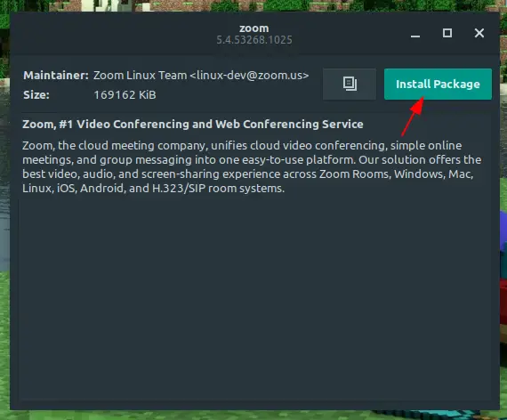Click the Install Package button
This screenshot has height=420, width=507.
pos(438,85)
